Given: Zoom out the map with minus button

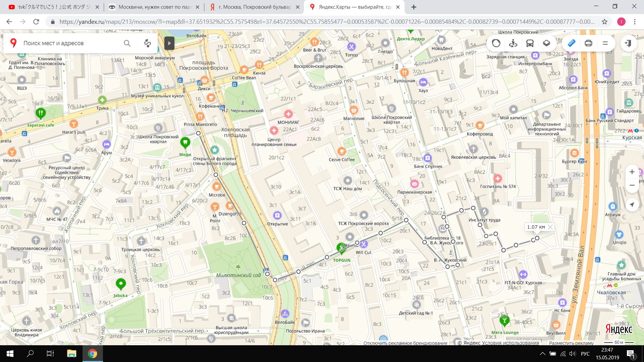Looking at the screenshot, I should [632, 185].
